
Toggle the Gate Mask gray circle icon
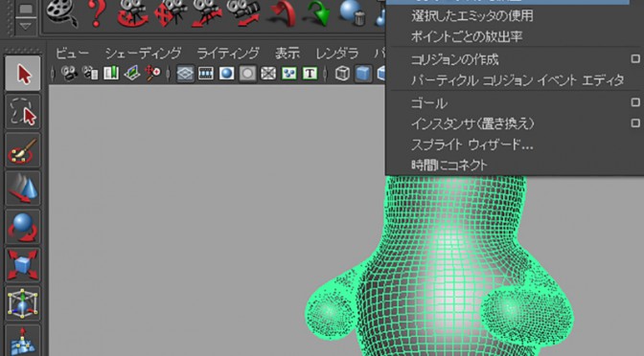[247, 74]
